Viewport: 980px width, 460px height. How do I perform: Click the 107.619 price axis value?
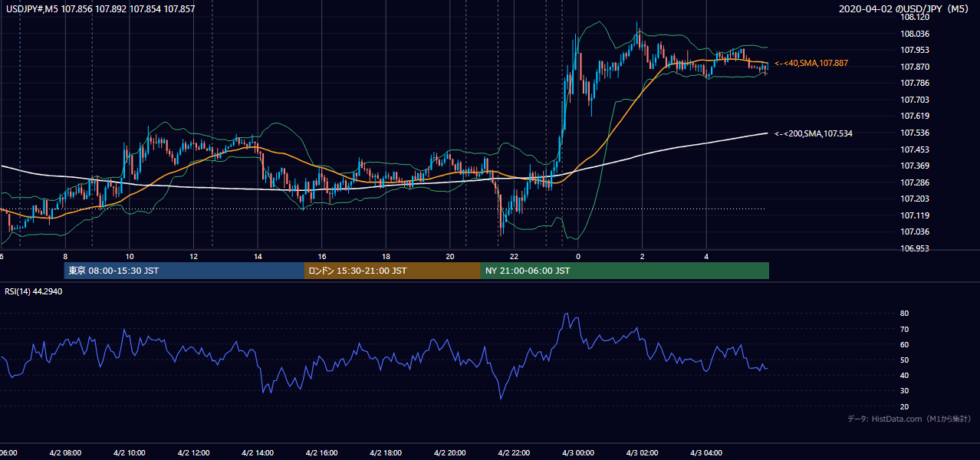coord(915,116)
